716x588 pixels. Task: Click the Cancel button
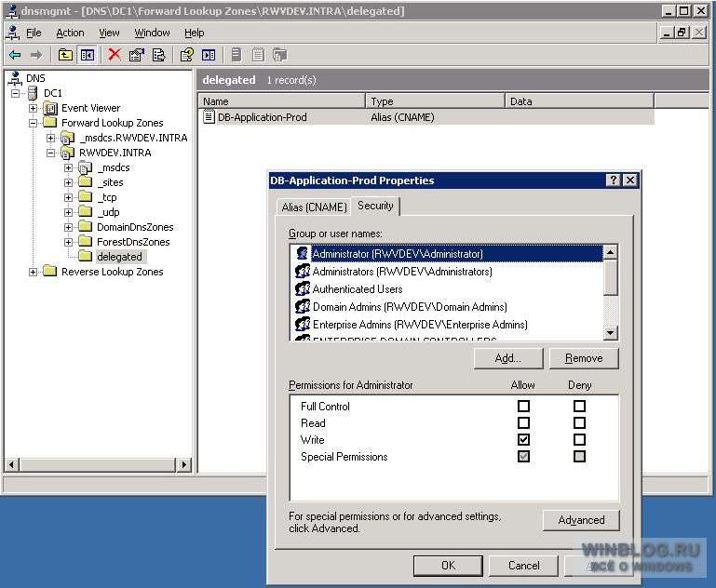coord(524,566)
